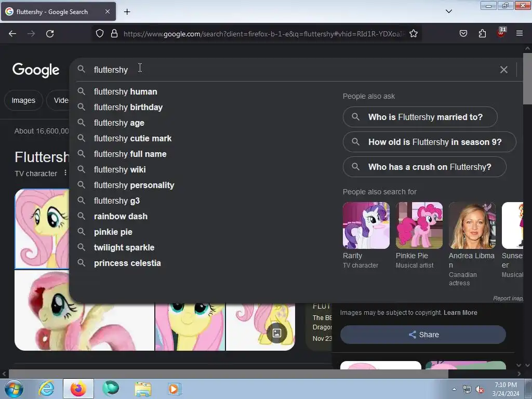Bookmark this page with the star icon

413,34
